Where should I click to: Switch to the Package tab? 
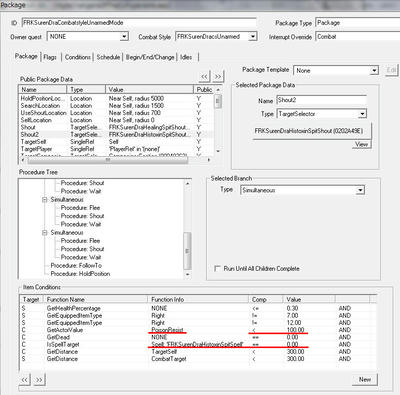pos(26,56)
